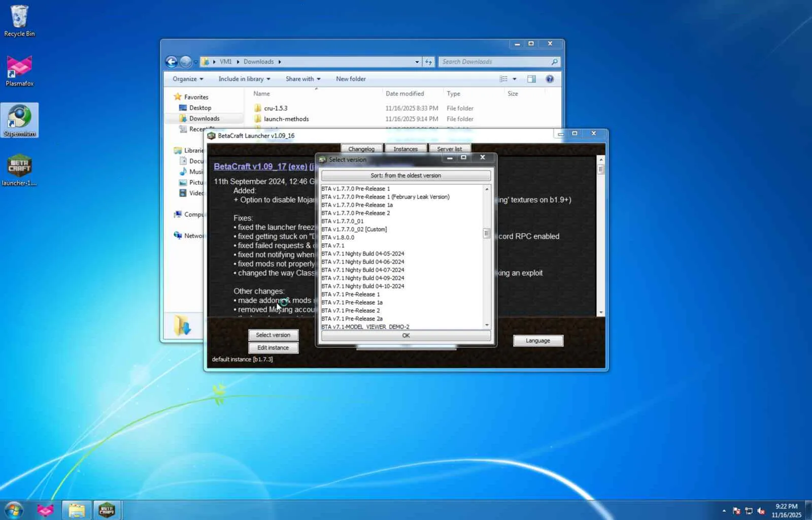
Task: Click the version list scroll-up arrow
Action: coord(487,189)
